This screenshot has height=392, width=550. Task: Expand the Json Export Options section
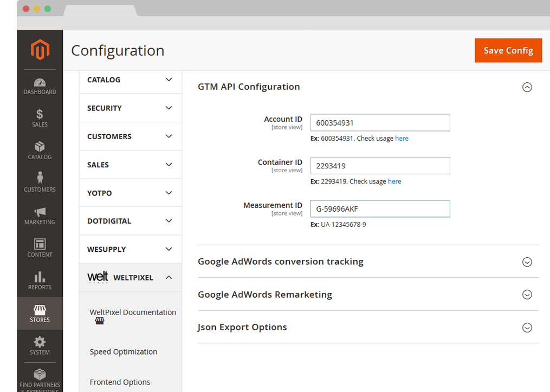tap(527, 328)
